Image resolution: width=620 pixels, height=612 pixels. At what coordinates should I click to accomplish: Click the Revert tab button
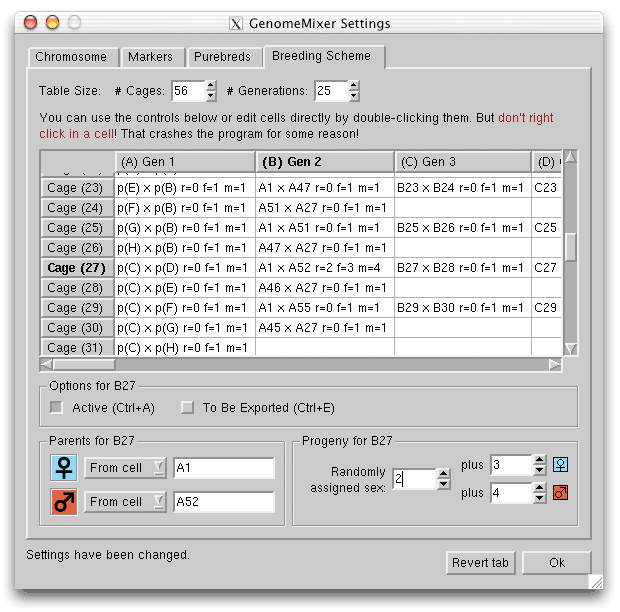coord(480,563)
